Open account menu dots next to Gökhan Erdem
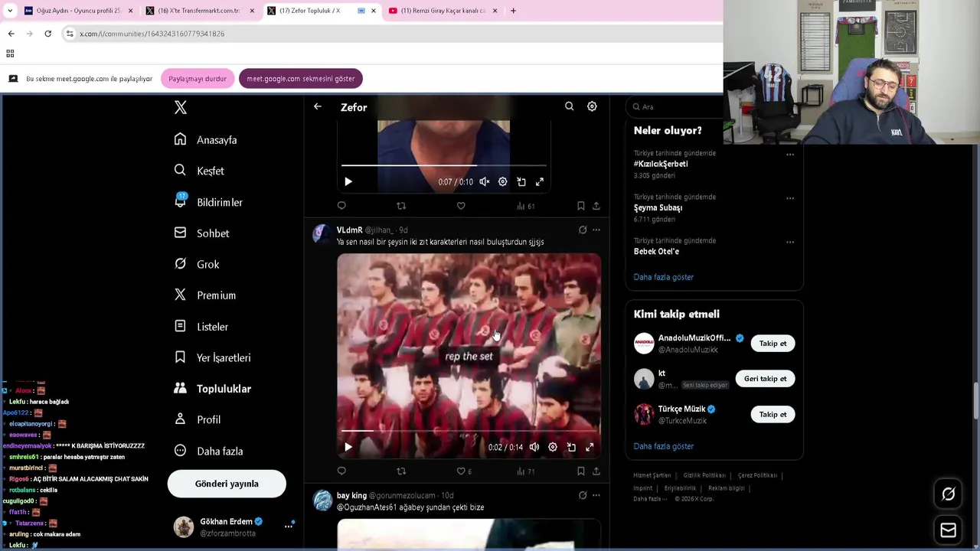 click(289, 526)
